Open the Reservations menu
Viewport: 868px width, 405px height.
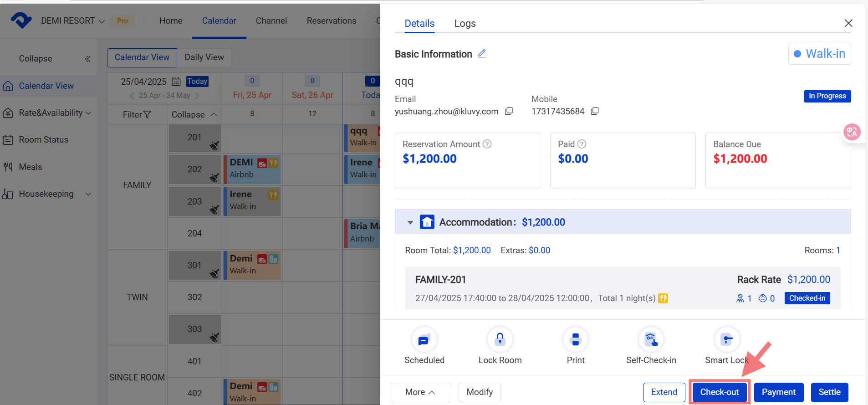point(331,21)
